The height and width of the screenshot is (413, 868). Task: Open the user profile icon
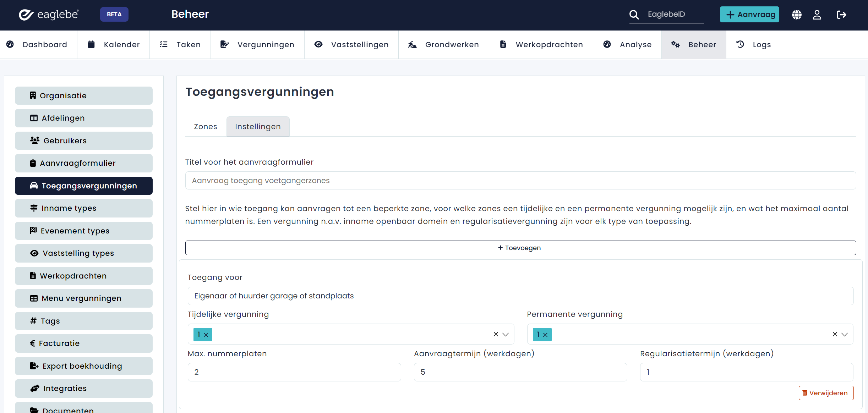(x=817, y=15)
